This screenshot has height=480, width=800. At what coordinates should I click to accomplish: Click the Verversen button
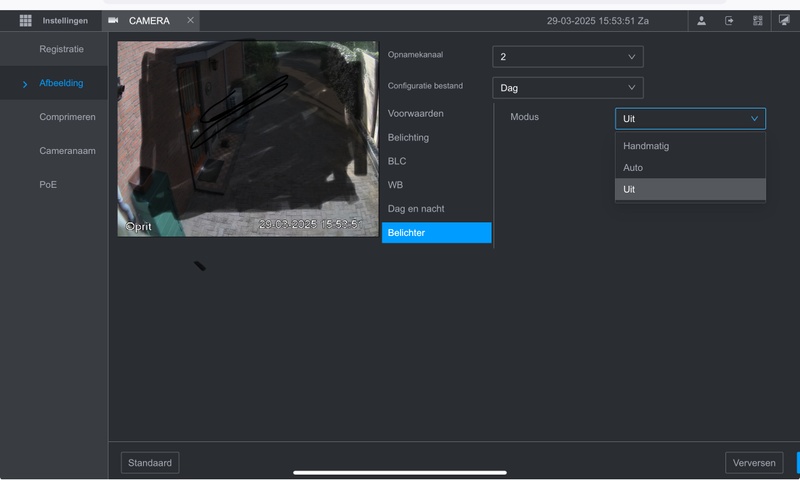coord(753,463)
